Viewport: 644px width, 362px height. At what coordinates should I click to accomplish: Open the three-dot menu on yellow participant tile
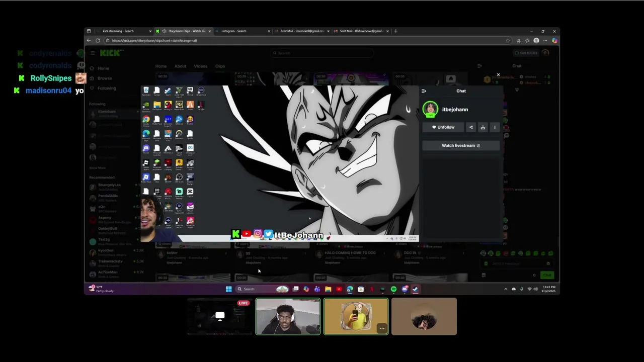click(x=382, y=329)
